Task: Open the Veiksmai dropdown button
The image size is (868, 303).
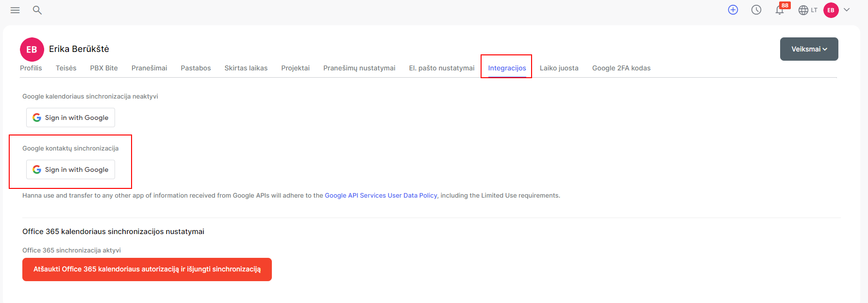Action: tap(809, 49)
